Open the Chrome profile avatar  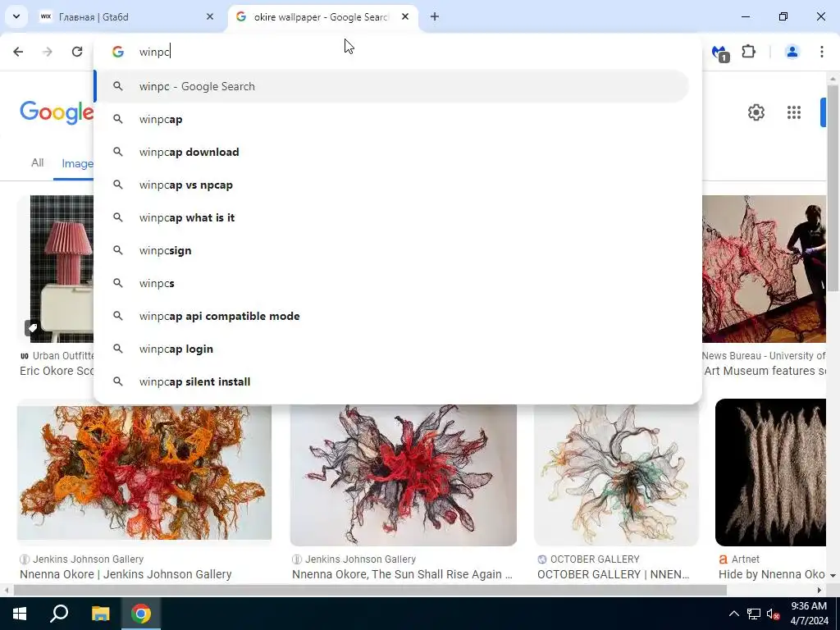click(792, 52)
